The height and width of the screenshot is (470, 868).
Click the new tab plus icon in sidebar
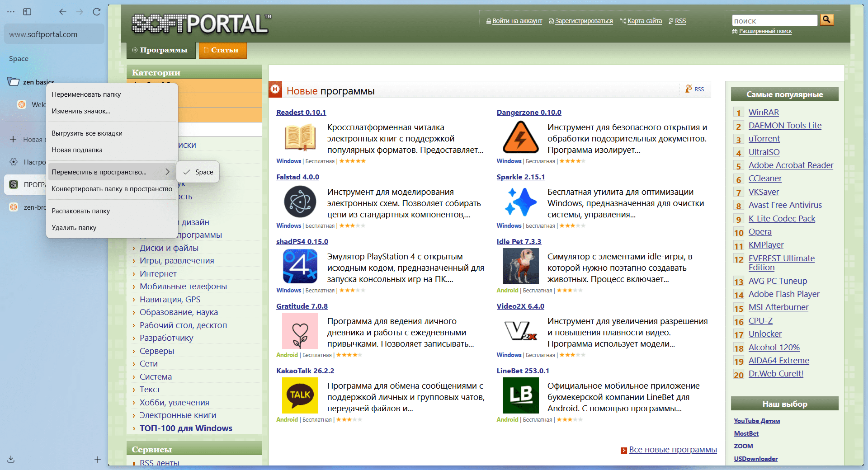(x=13, y=139)
